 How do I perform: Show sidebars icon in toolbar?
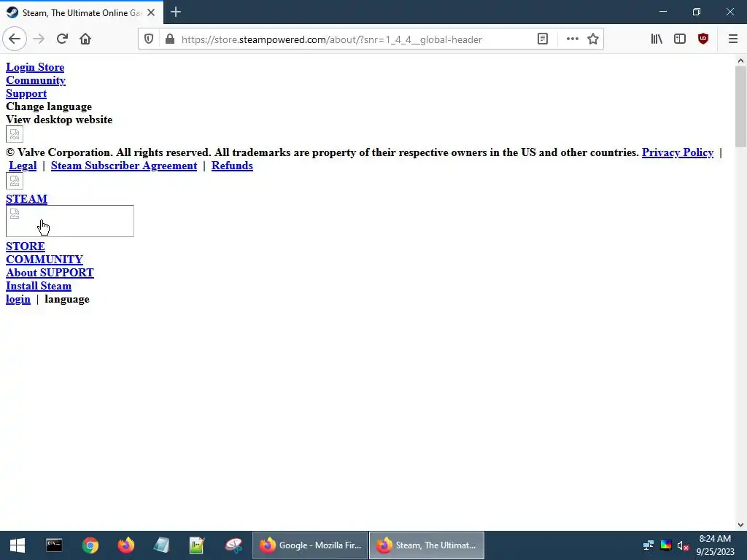point(680,39)
